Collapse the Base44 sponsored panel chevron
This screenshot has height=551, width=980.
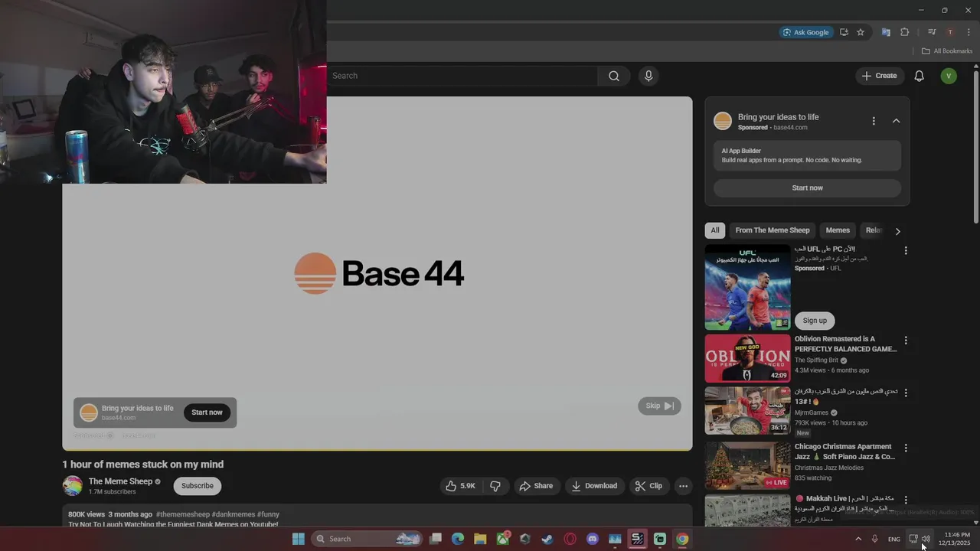point(896,121)
